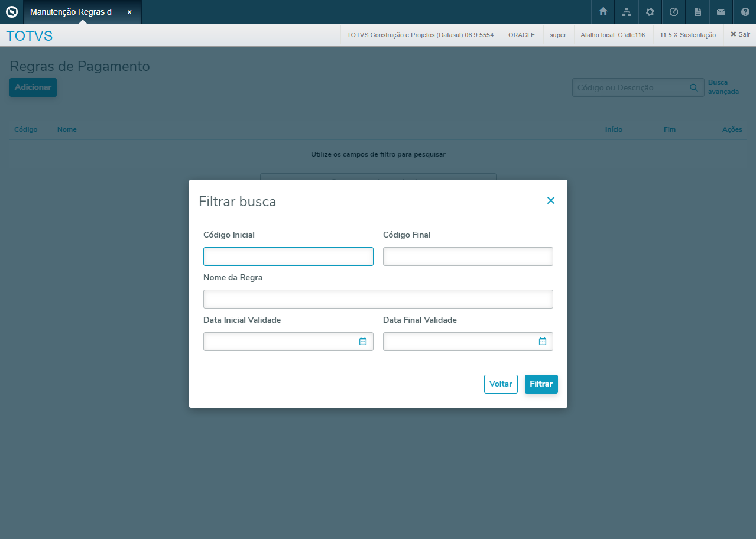Open the document icon in top bar
The image size is (756, 539).
coord(697,12)
